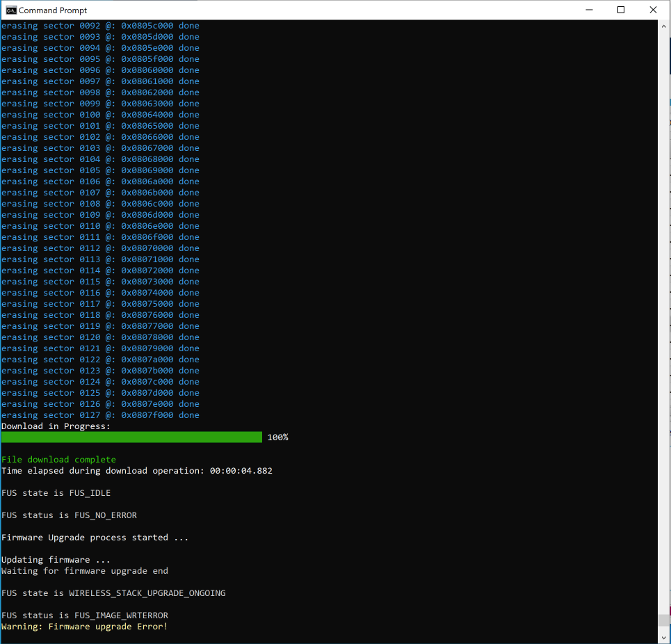Minimize the Command Prompt window
671x644 pixels.
(589, 10)
